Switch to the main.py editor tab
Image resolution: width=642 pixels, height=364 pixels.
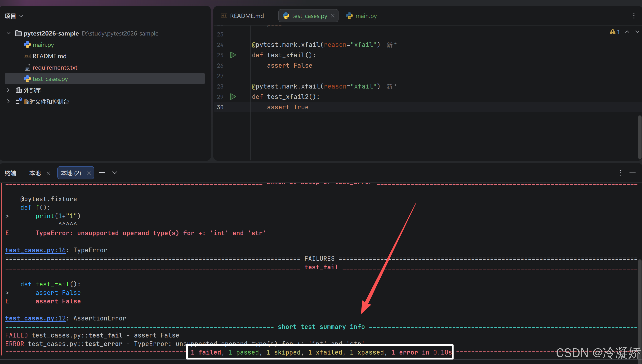361,16
